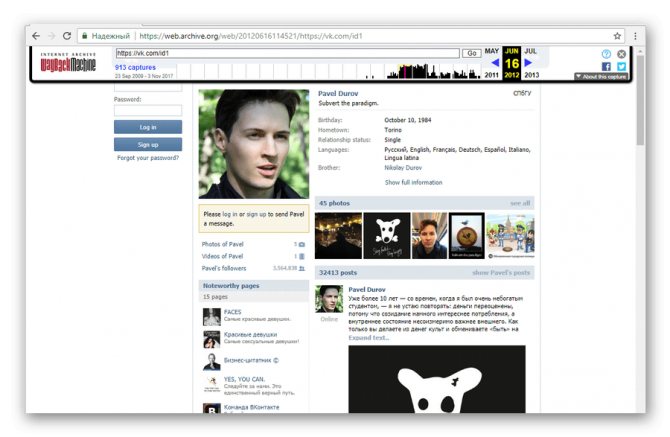
Task: Click the СПбГУ university label
Action: [522, 93]
